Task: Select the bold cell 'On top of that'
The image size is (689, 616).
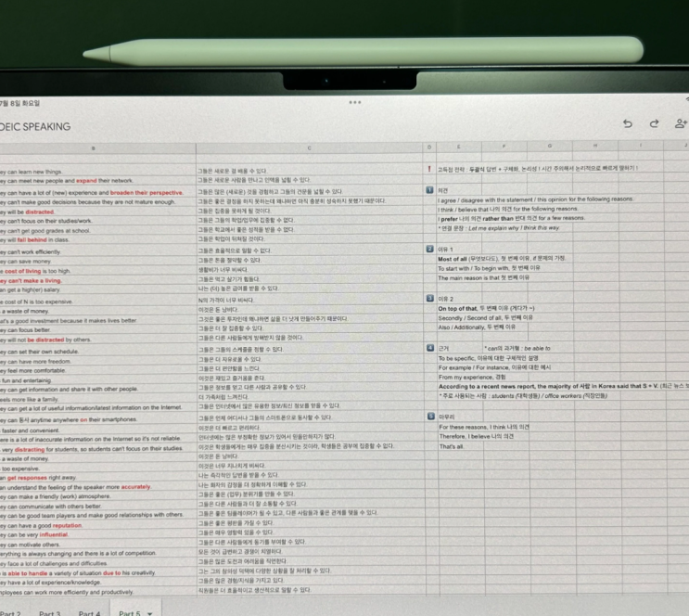Action: pos(487,308)
